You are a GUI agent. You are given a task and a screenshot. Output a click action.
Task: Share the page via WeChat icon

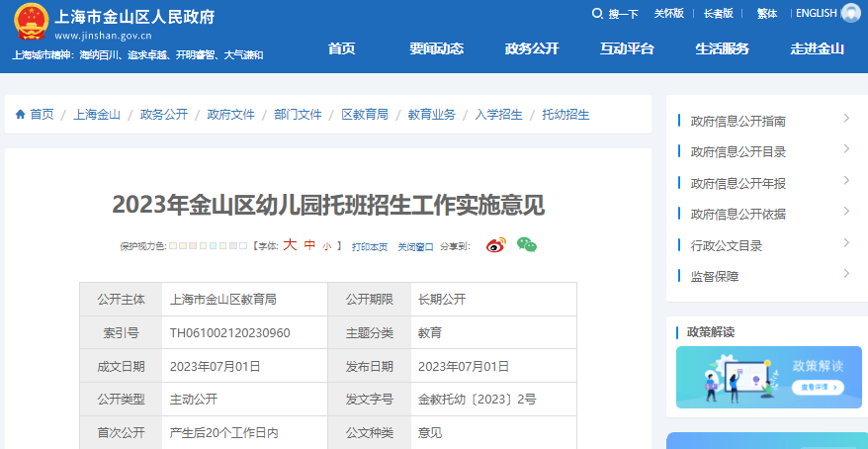pos(527,245)
